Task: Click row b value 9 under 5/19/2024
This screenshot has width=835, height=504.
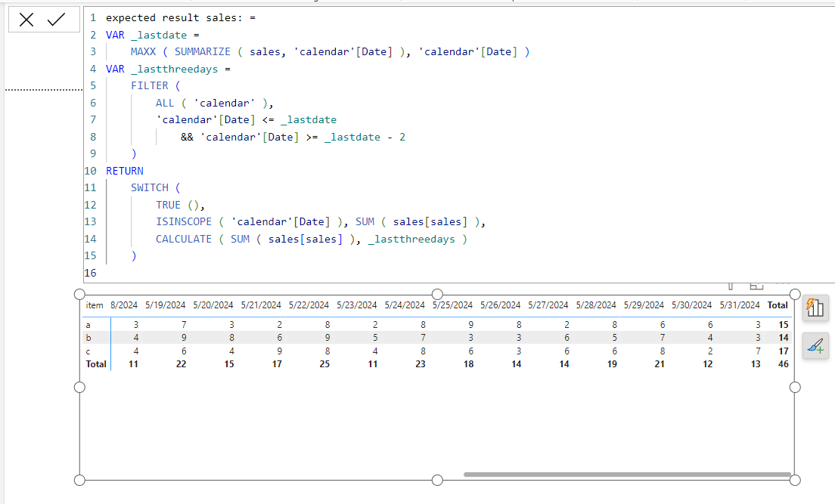Action: (184, 338)
